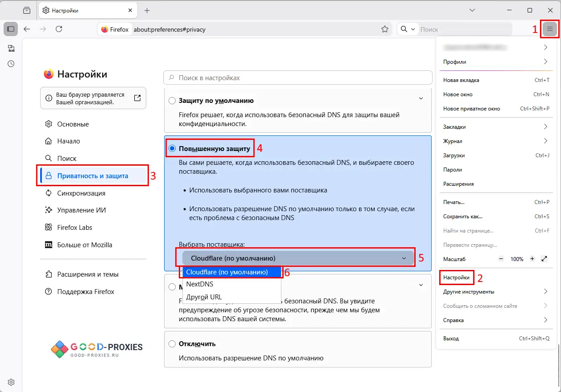Focus the Поиск в настройках field

(x=298, y=78)
